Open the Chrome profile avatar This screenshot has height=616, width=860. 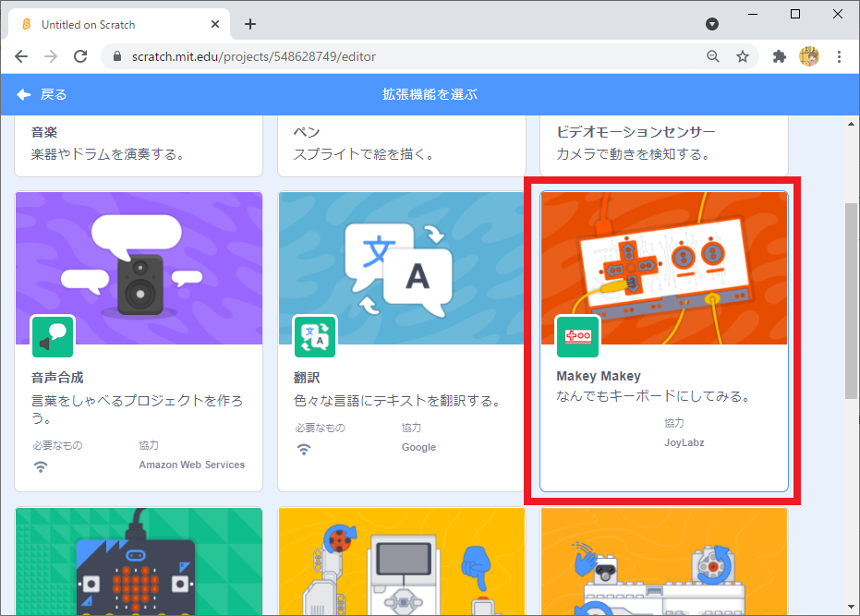(809, 56)
